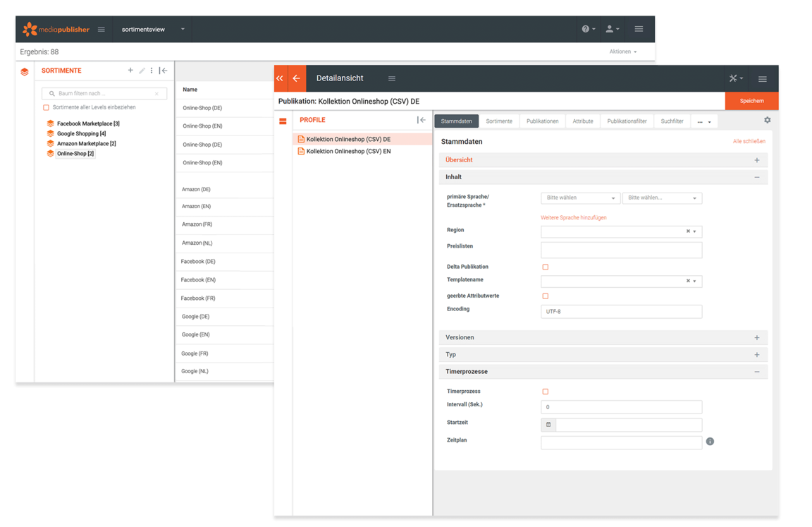Click the back arrow in Detailansicht header
812x527 pixels.
296,78
